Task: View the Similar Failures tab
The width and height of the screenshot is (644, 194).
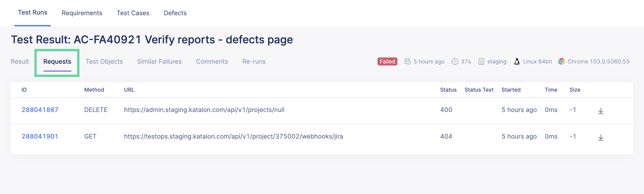Action: [x=159, y=61]
